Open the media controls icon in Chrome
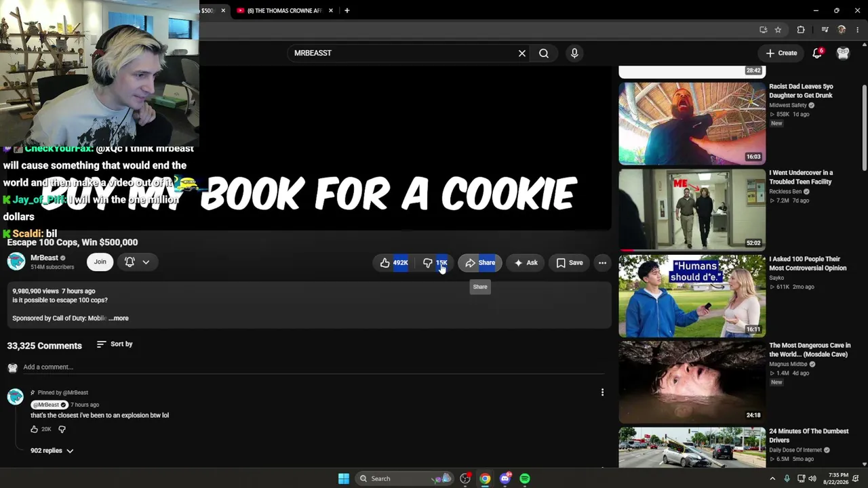Viewport: 868px width, 488px height. (825, 30)
